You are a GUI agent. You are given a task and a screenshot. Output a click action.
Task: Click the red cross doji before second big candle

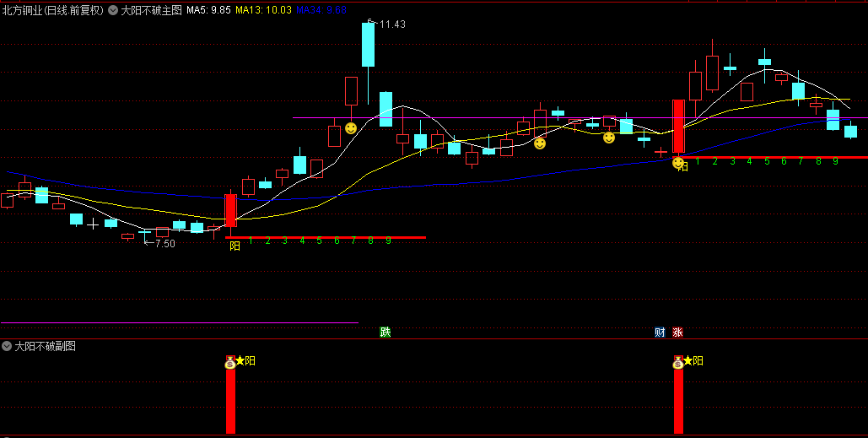coord(660,151)
